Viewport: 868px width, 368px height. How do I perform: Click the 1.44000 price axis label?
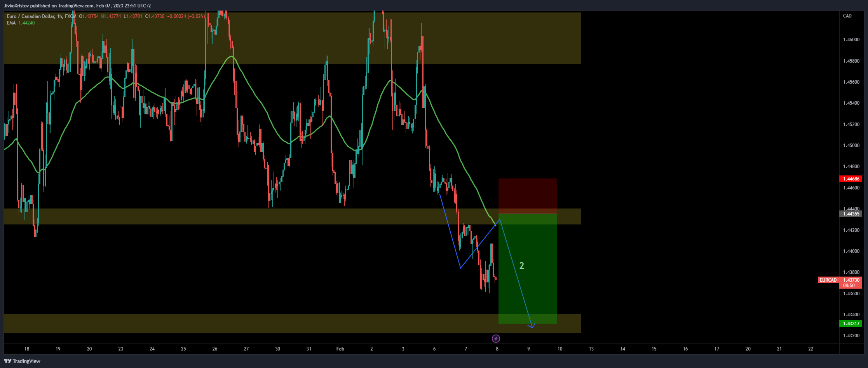851,251
